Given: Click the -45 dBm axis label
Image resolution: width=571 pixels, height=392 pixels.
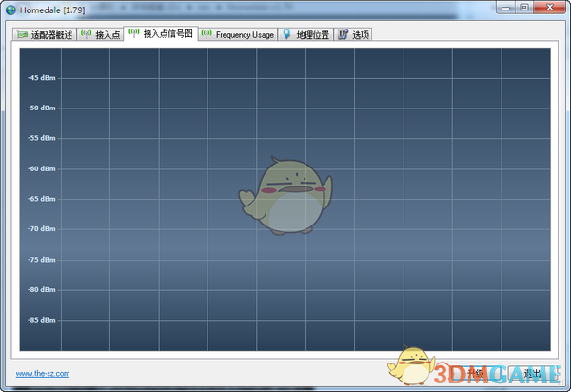Looking at the screenshot, I should click(x=41, y=78).
